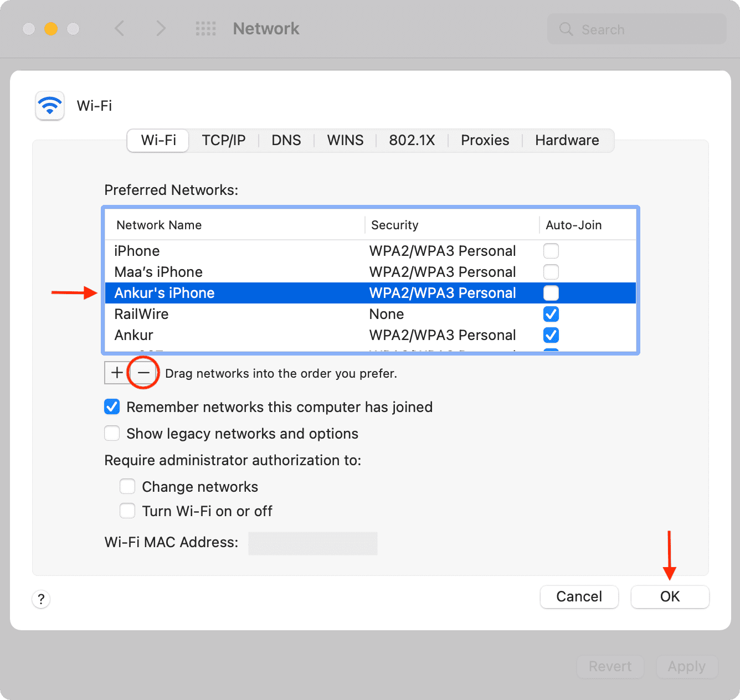Click the minus button to remove network

tap(143, 373)
